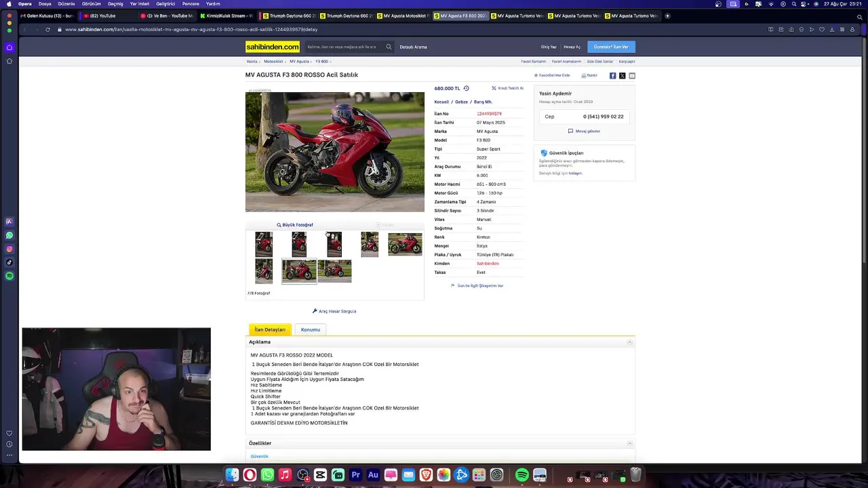
Task: Share listing via email icon
Action: pyautogui.click(x=632, y=76)
